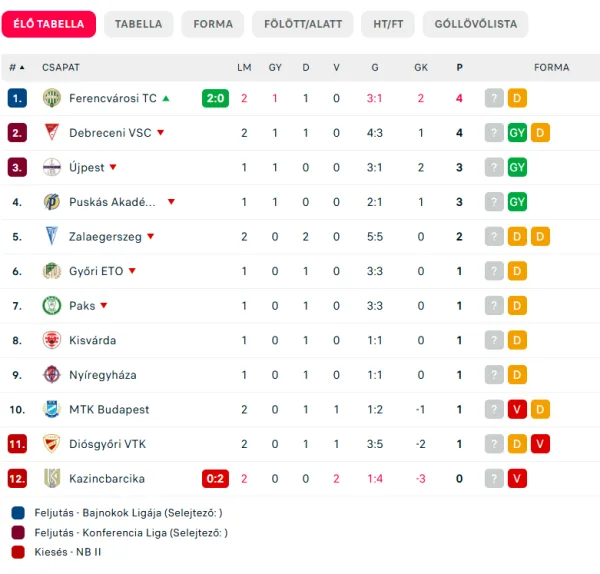Open the GÓLLÖVŐLISTA tab
This screenshot has height=574, width=600.
tap(476, 24)
